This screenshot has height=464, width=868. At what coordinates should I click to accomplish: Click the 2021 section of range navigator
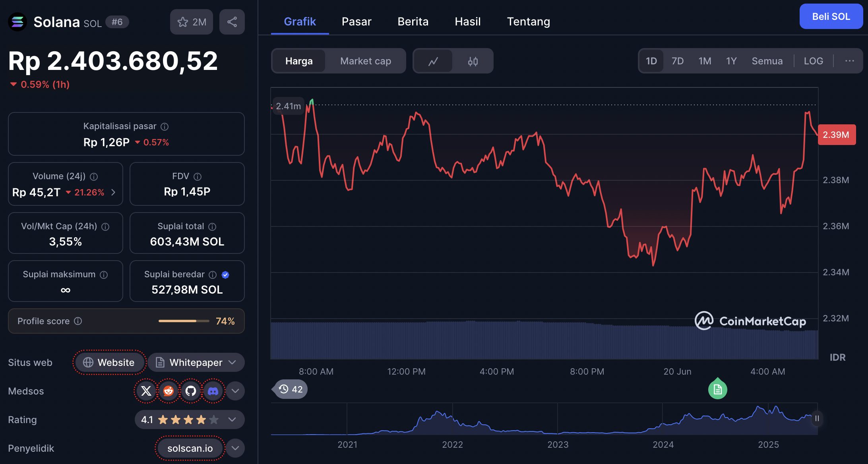pos(347,445)
